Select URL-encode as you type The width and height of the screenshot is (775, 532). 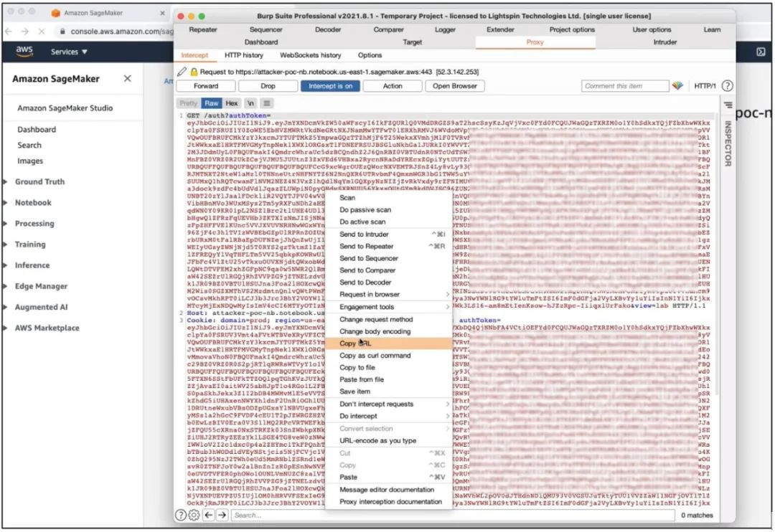388,441
